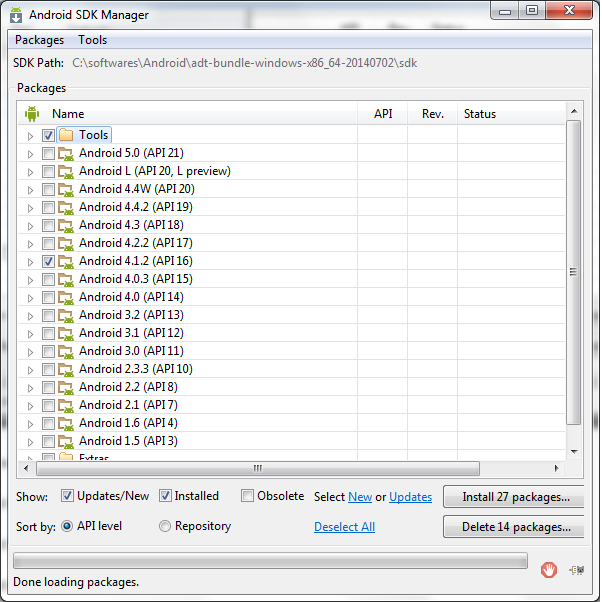Toggle the Updates/New show filter

[67, 496]
